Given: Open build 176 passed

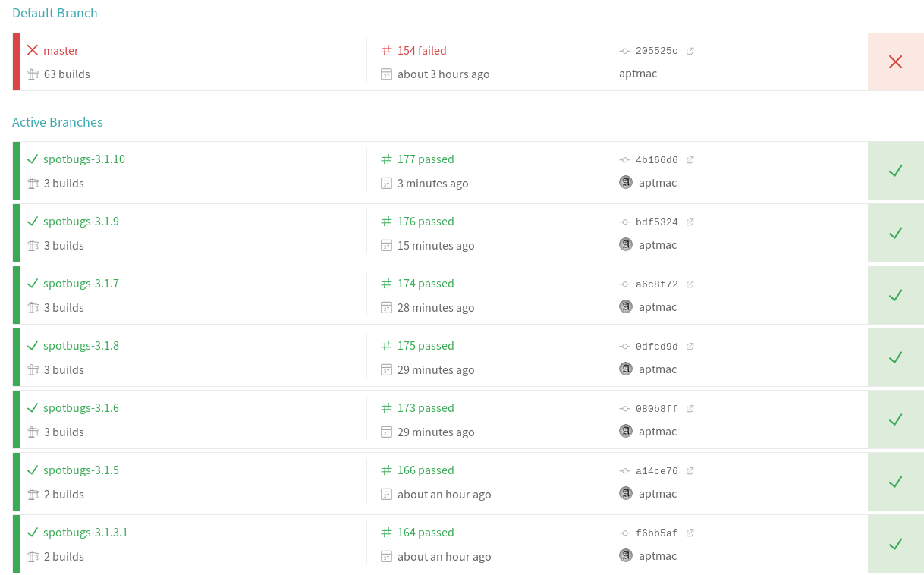Looking at the screenshot, I should tap(426, 222).
